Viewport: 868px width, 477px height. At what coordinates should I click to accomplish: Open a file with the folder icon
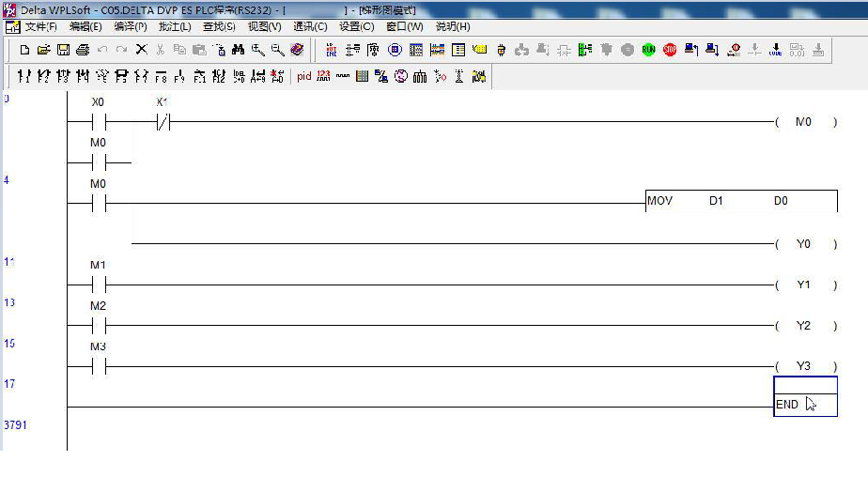pos(43,50)
